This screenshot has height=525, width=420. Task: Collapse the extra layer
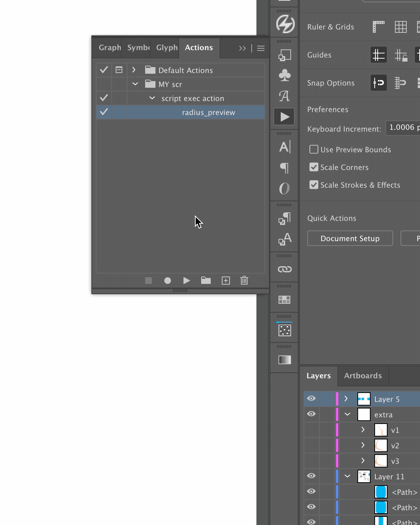pyautogui.click(x=347, y=414)
